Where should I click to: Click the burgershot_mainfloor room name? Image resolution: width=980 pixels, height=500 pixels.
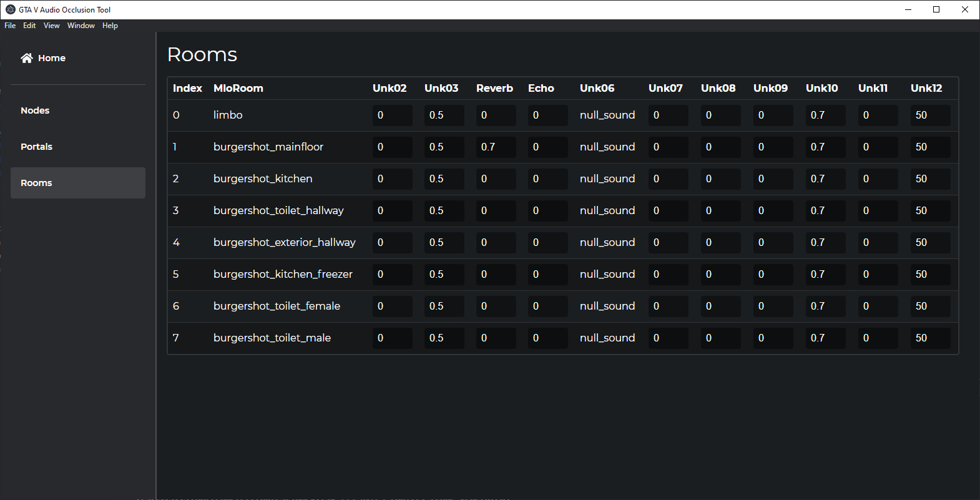tap(268, 147)
